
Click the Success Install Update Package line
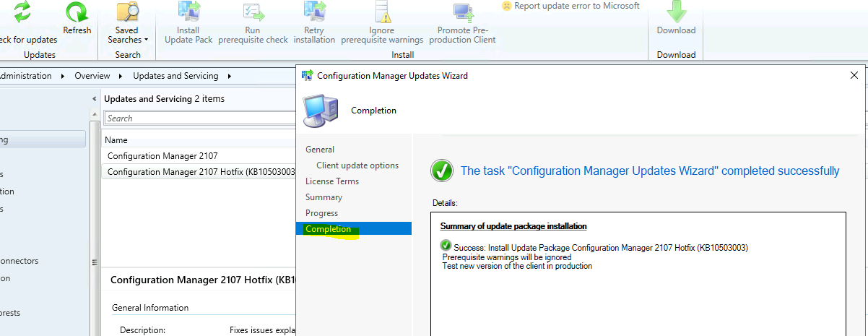pos(601,247)
